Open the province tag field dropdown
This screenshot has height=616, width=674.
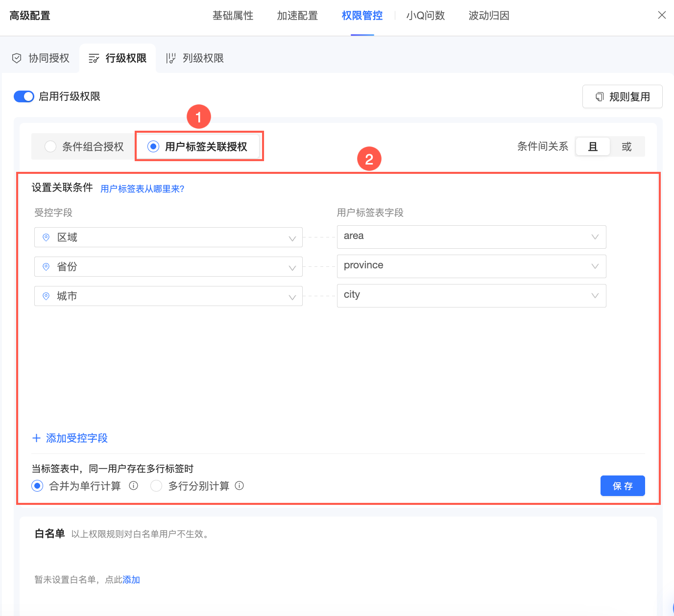coord(472,266)
